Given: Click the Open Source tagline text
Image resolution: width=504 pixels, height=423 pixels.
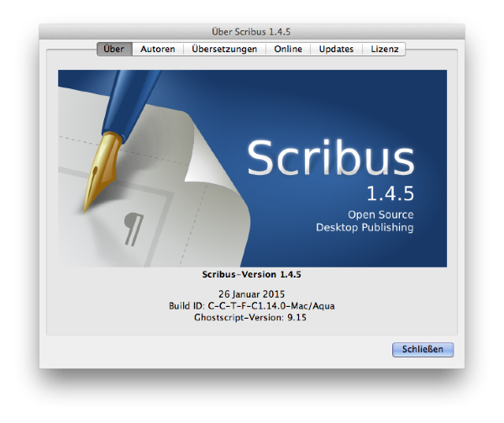Looking at the screenshot, I should coord(381,214).
